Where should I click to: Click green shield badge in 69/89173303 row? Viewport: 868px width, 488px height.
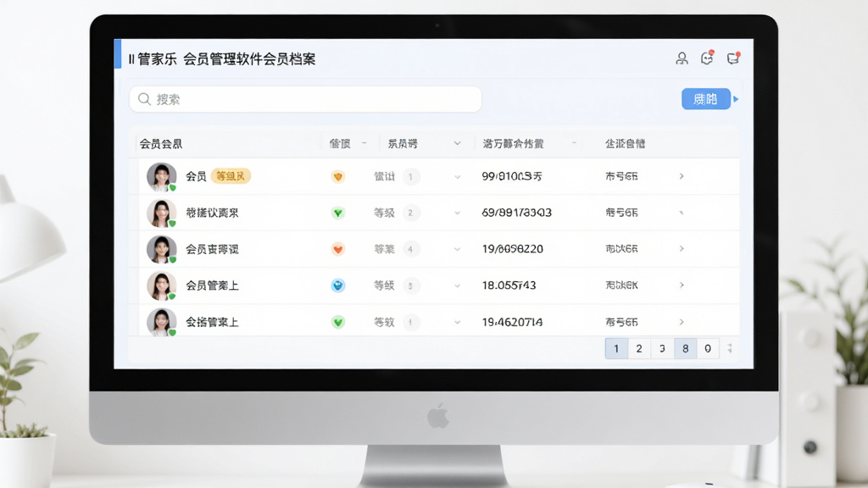337,213
